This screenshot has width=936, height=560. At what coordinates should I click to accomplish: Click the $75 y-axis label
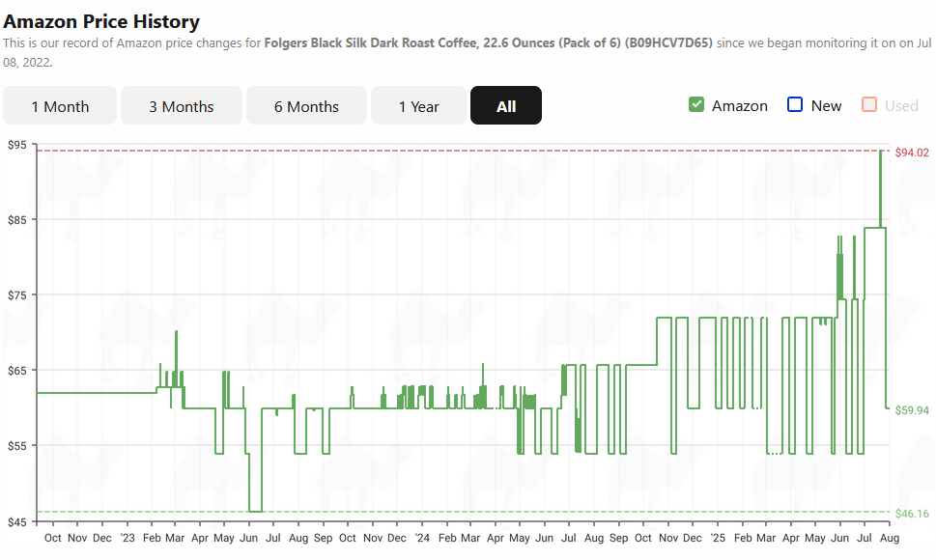point(16,295)
